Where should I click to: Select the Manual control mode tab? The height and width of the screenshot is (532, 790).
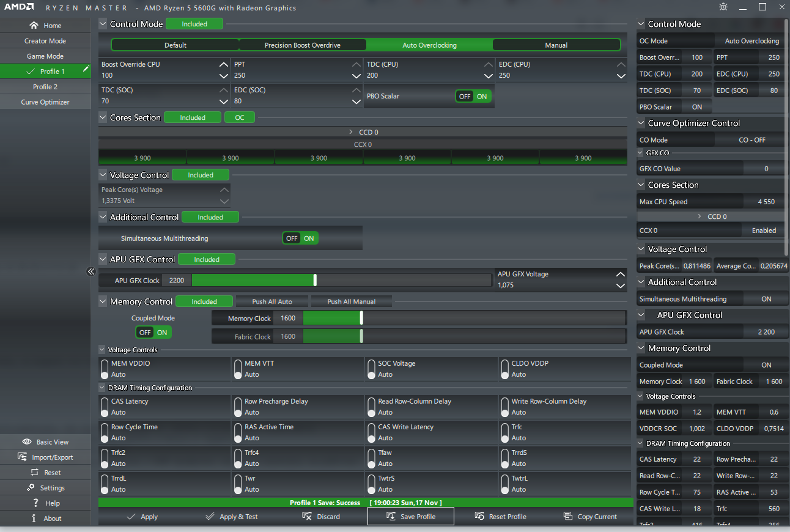(x=556, y=45)
